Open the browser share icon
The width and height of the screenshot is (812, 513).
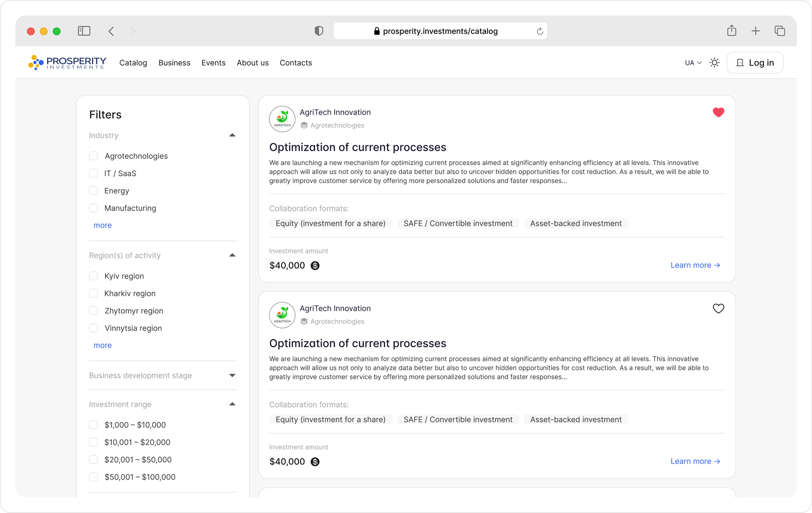[732, 30]
